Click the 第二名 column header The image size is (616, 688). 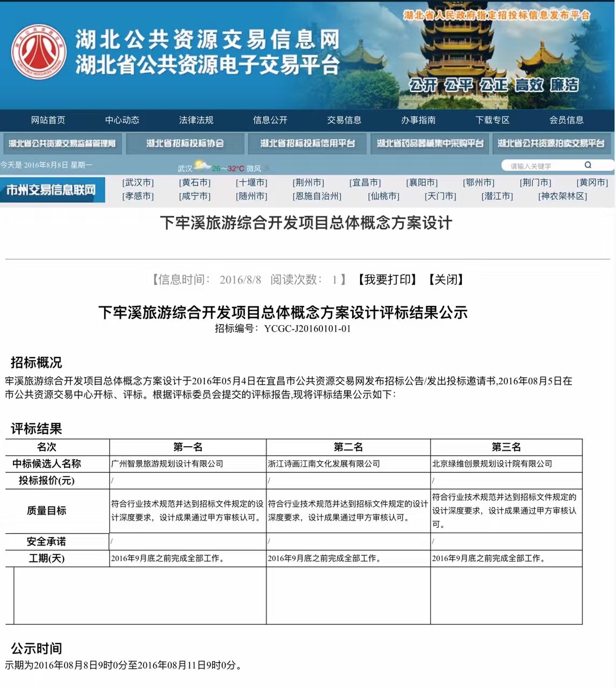coord(348,447)
